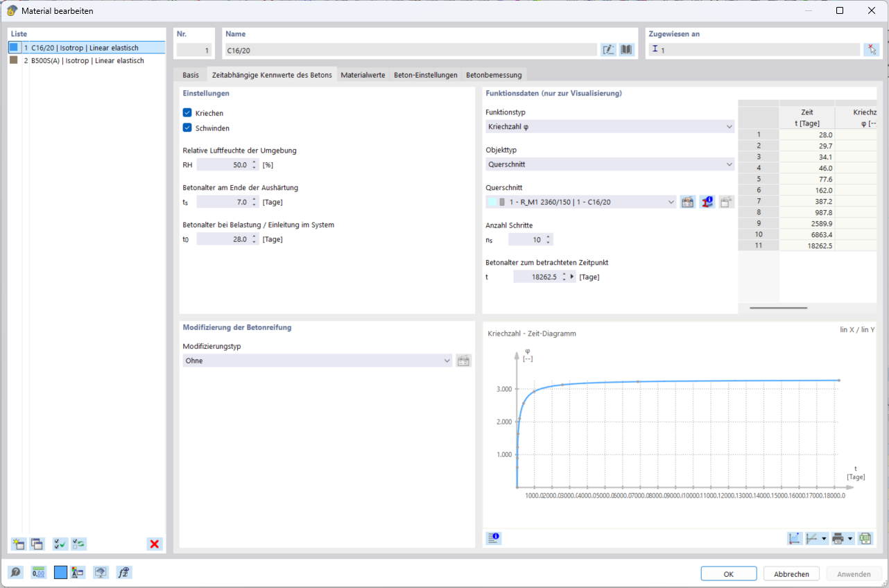This screenshot has height=588, width=889.
Task: Click the horizontal scrollbar under the data table
Action: point(778,307)
